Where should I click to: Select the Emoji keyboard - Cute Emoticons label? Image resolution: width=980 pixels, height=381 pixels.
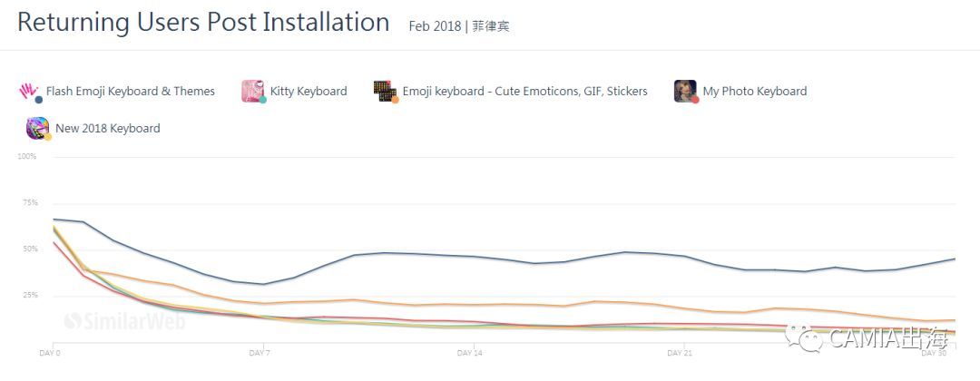[524, 91]
